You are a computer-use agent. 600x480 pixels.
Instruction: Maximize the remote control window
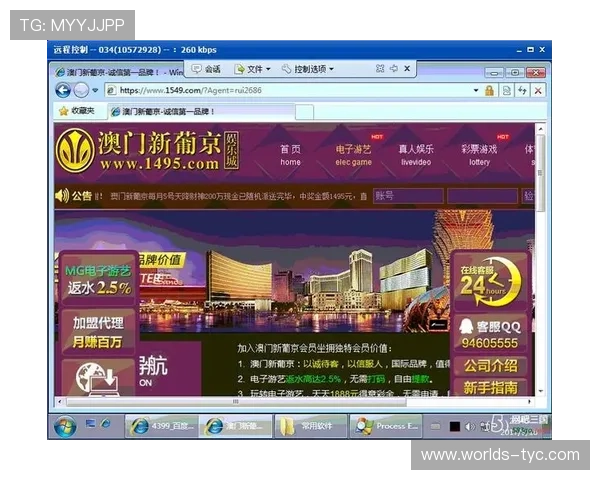[x=530, y=50]
